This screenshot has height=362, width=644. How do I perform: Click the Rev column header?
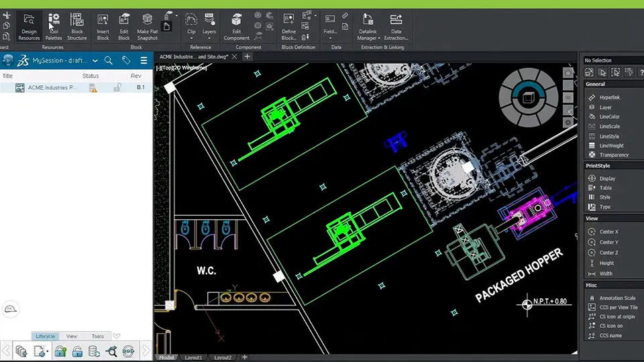[136, 76]
